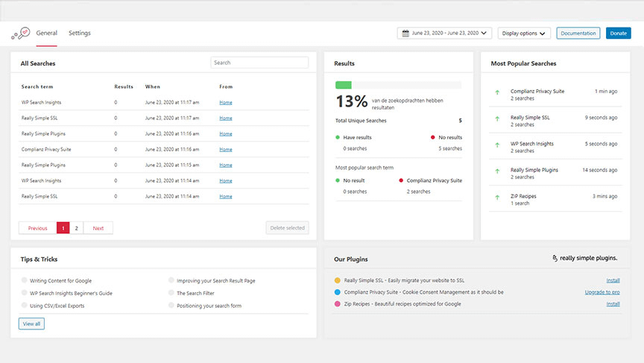Sort by the From column header
This screenshot has height=363, width=644.
pyautogui.click(x=226, y=86)
